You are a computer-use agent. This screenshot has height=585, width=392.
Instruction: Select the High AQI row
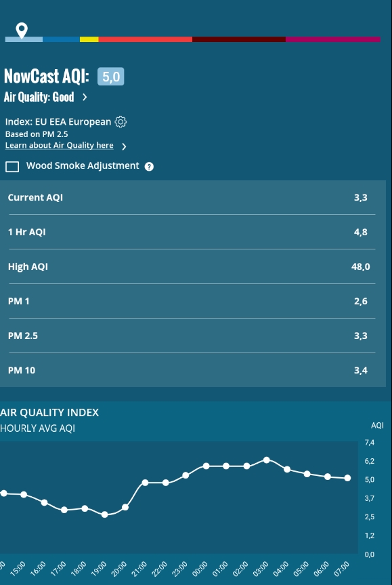[x=192, y=266]
